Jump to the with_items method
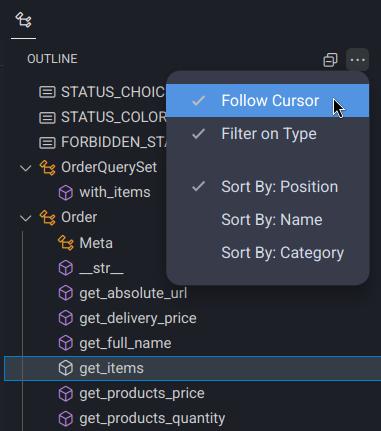The width and height of the screenshot is (381, 431). coord(115,192)
